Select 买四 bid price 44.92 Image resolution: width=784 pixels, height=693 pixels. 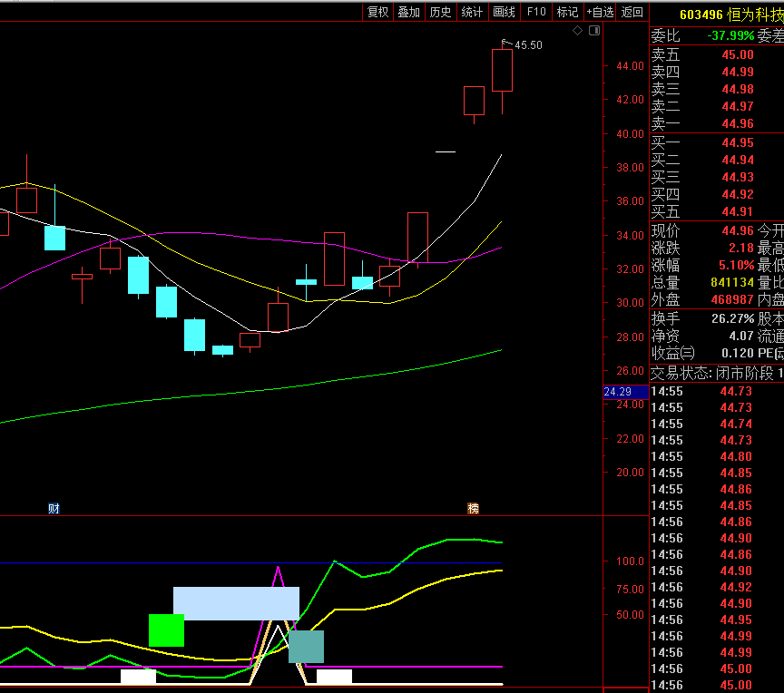click(738, 194)
